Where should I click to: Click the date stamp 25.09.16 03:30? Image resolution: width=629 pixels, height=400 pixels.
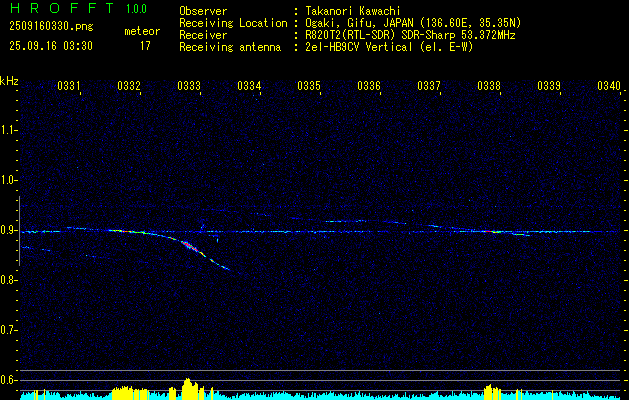point(51,46)
